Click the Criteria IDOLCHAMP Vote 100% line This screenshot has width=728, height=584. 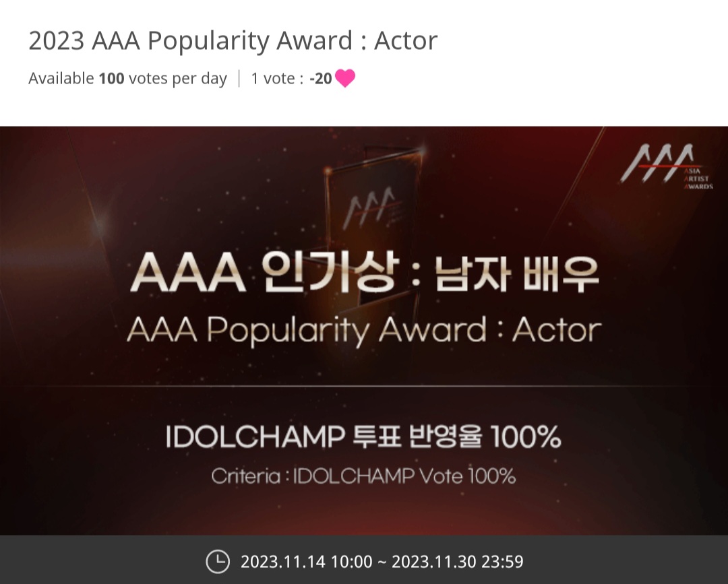click(x=363, y=476)
